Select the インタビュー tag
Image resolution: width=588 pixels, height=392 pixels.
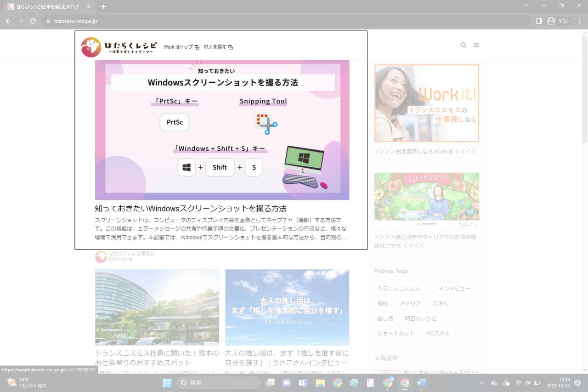tap(454, 289)
